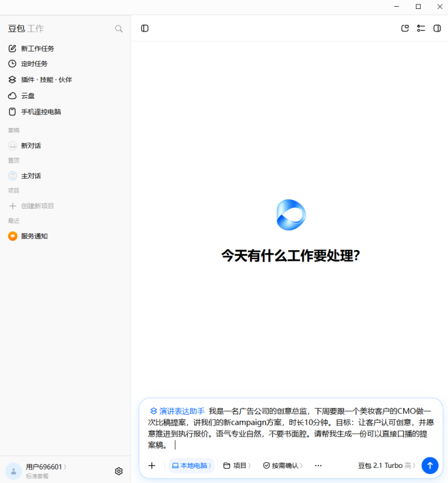The height and width of the screenshot is (483, 448).
Task: Click the 置顶 section label
Action: (13, 161)
